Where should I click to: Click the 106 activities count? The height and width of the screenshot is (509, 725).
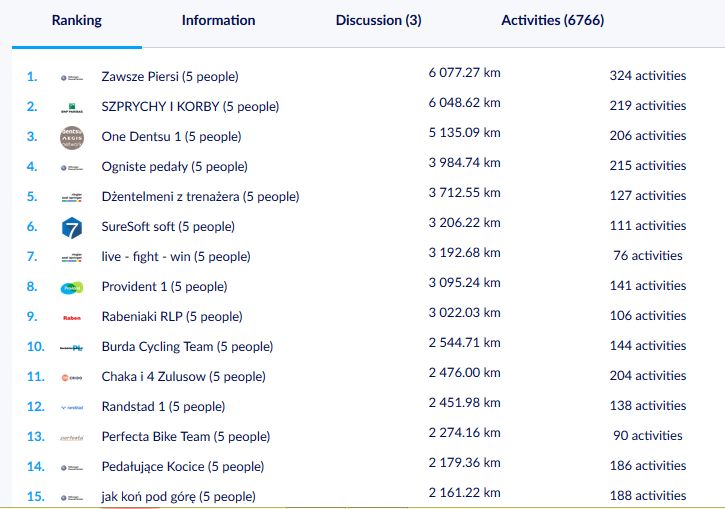point(648,316)
